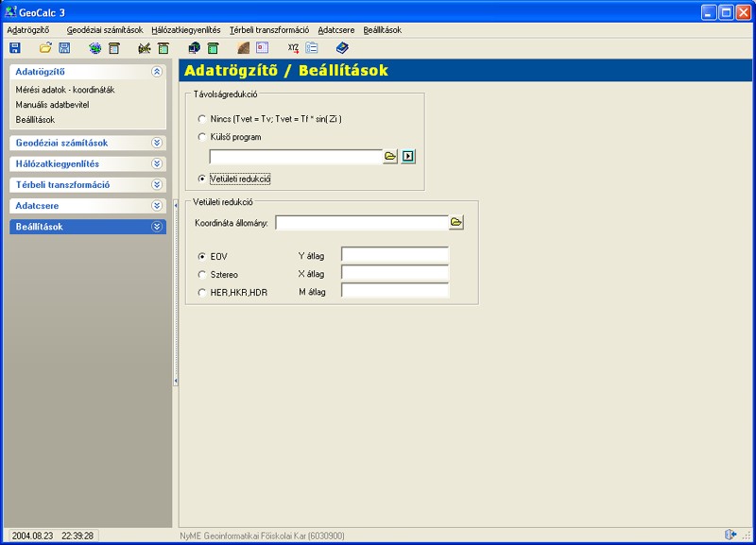Open the blue help book icon
The width and height of the screenshot is (756, 545).
pos(342,48)
